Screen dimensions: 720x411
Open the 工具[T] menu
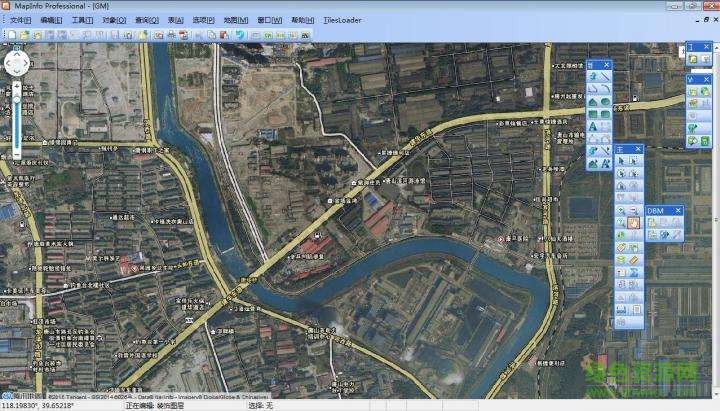point(82,20)
